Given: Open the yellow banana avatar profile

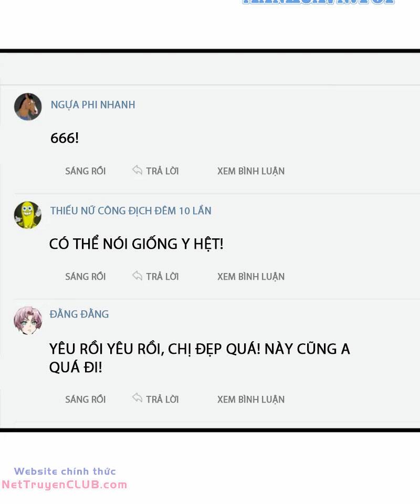Looking at the screenshot, I should pyautogui.click(x=28, y=215).
